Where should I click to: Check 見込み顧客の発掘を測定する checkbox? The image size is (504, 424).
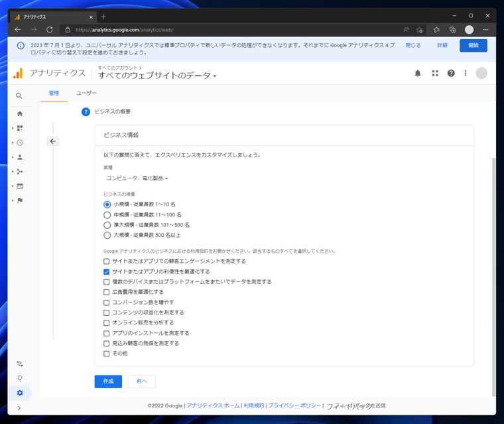[x=106, y=344]
